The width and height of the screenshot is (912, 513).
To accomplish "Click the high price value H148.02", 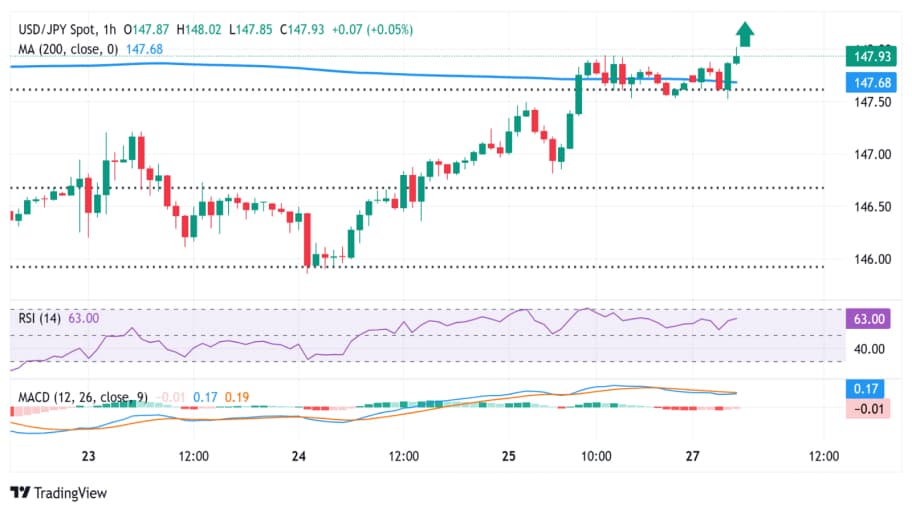I will pos(199,29).
